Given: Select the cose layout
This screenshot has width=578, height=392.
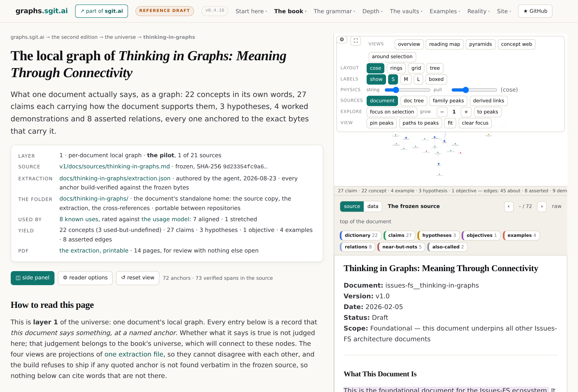Looking at the screenshot, I should tap(375, 68).
